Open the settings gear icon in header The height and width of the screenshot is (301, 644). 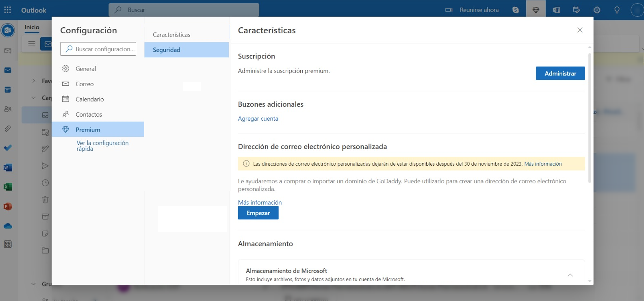click(x=596, y=10)
